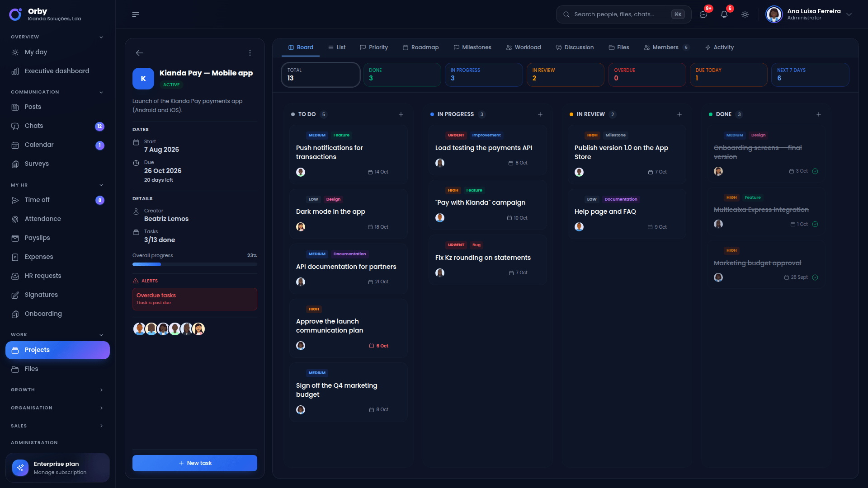Expand the Growth section

(101, 390)
